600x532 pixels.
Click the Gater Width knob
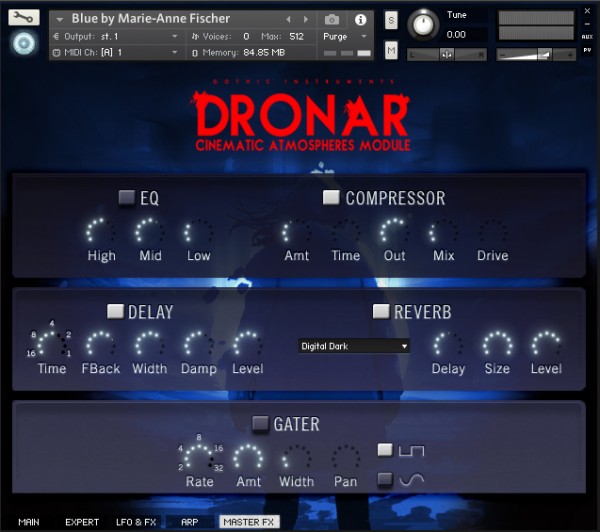pyautogui.click(x=297, y=458)
